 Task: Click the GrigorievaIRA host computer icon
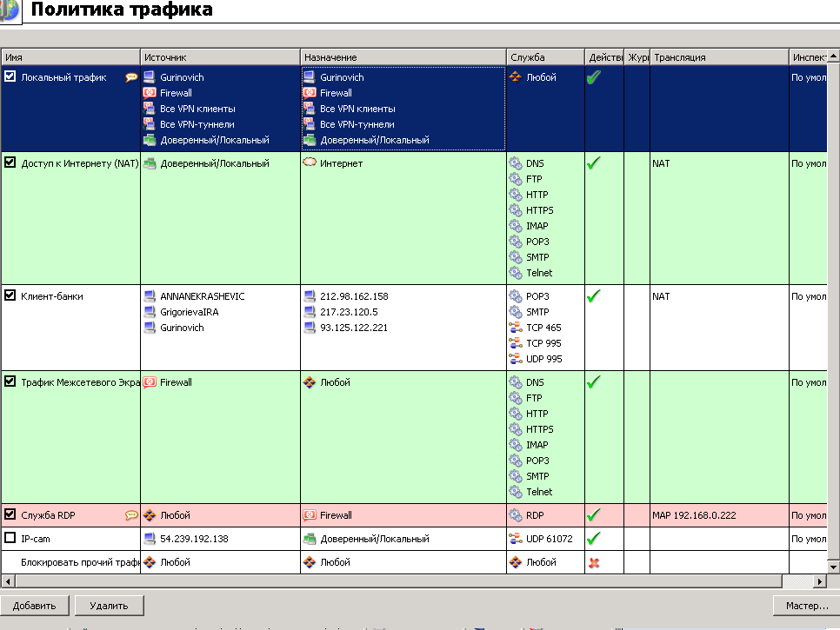point(150,311)
